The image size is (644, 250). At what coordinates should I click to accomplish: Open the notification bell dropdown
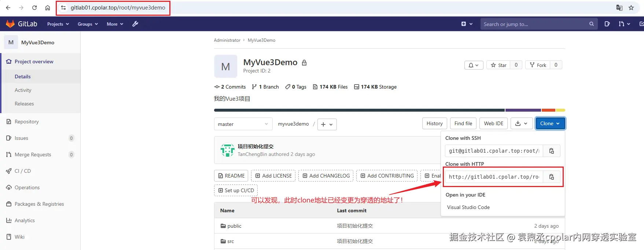pos(474,65)
